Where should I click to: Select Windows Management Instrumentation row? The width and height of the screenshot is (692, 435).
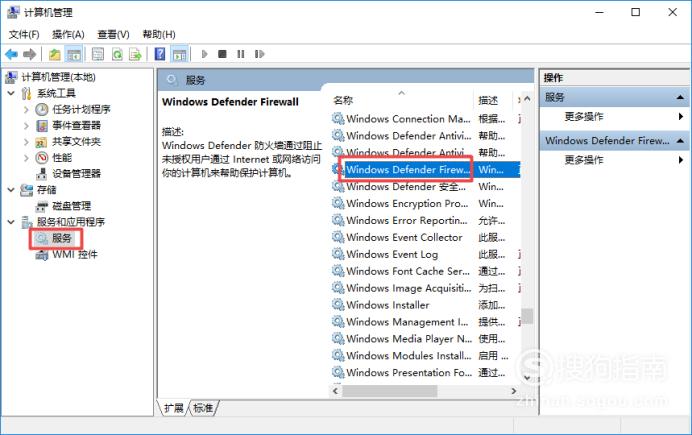(x=425, y=322)
